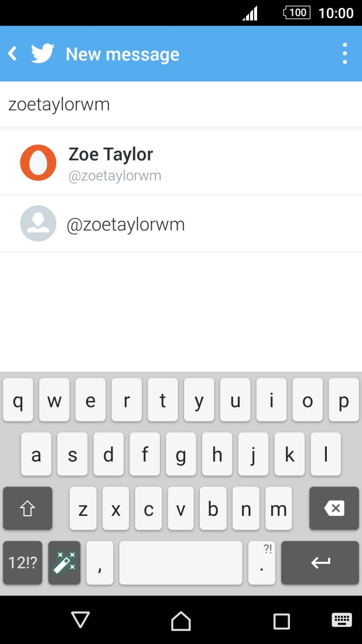Hide keyboard using the down triangle

pos(80,620)
